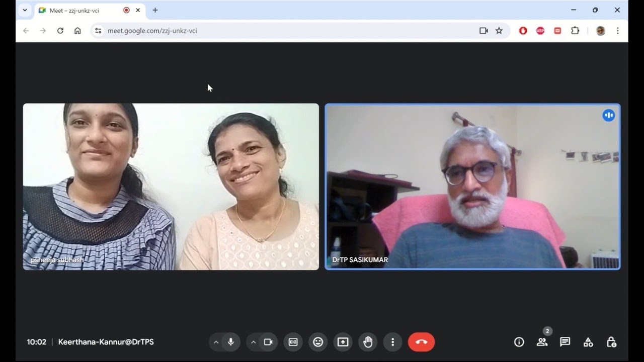644x362 pixels.
Task: Click the camera permission icon in address bar
Action: 484,31
